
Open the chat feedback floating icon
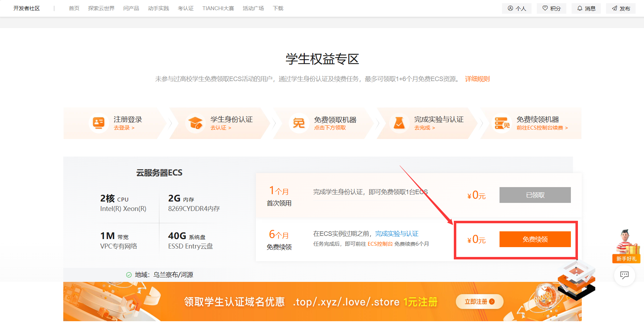(x=624, y=275)
